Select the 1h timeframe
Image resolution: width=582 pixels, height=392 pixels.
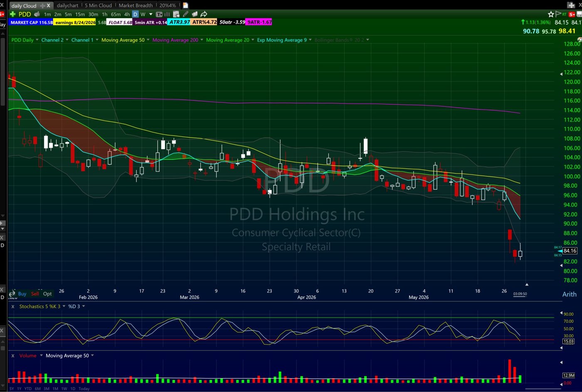tap(105, 14)
